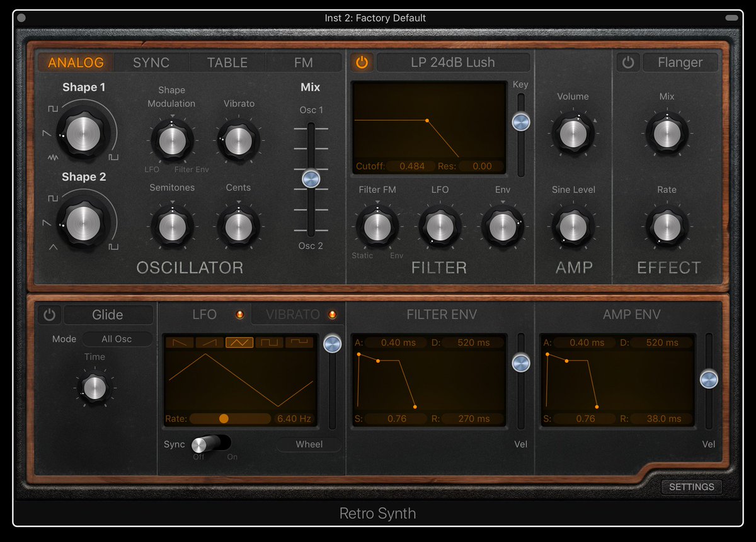The height and width of the screenshot is (542, 756).
Task: Click the filter Env knob
Action: coord(502,226)
